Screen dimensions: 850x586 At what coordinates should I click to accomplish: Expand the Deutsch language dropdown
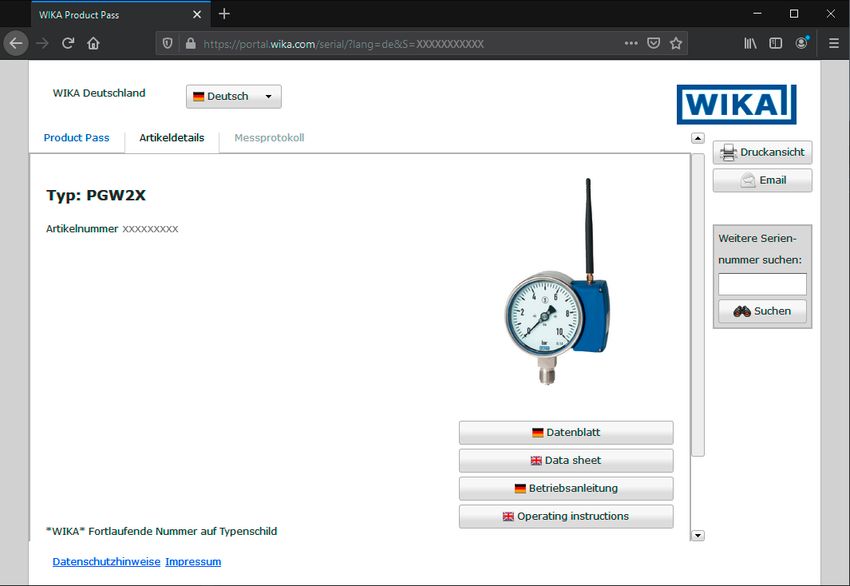(x=233, y=96)
